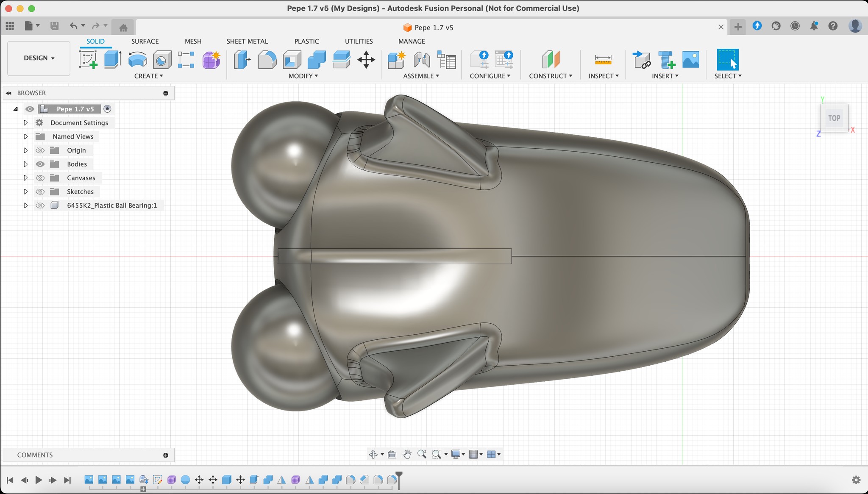Viewport: 868px width, 494px height.
Task: Open the CREATE dropdown menu
Action: (x=148, y=76)
